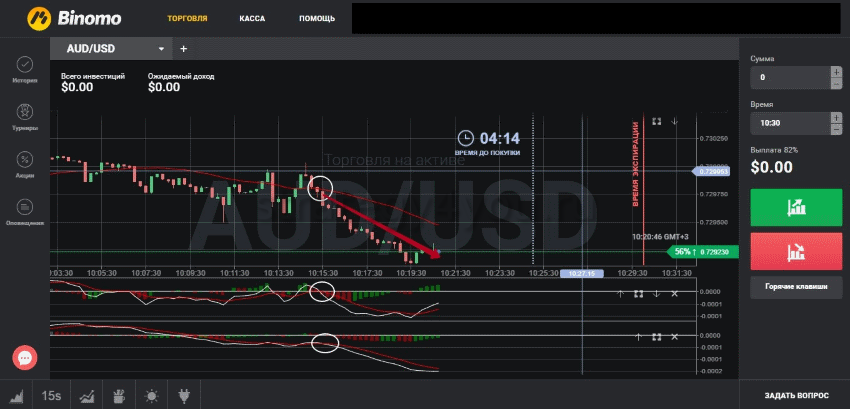Screen dimensions: 850x409
Task: Click the plug icon in bottom toolbar
Action: (184, 395)
